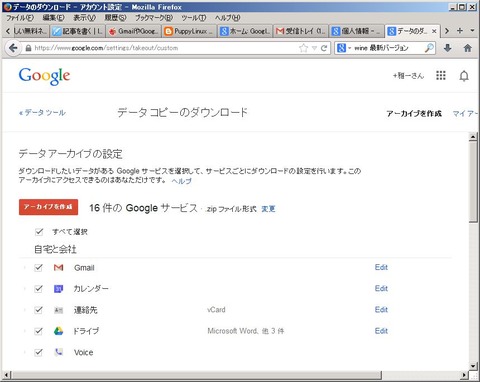Click the Calendar icon next to カレンダー
This screenshot has width=480, height=382.
coord(58,289)
